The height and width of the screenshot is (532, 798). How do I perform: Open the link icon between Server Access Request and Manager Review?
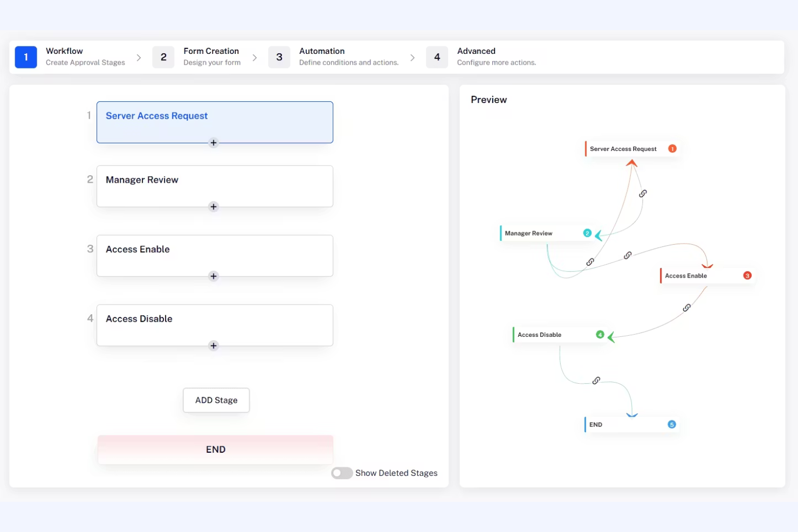(x=642, y=193)
